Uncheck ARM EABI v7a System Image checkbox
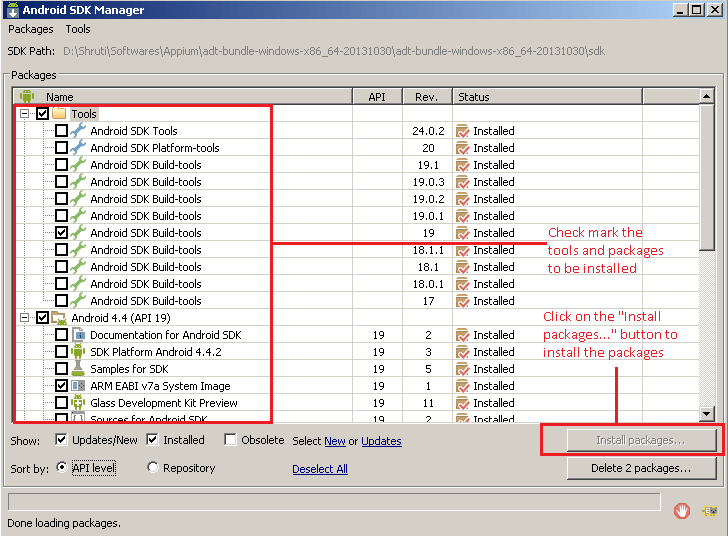This screenshot has width=728, height=536. tap(61, 386)
